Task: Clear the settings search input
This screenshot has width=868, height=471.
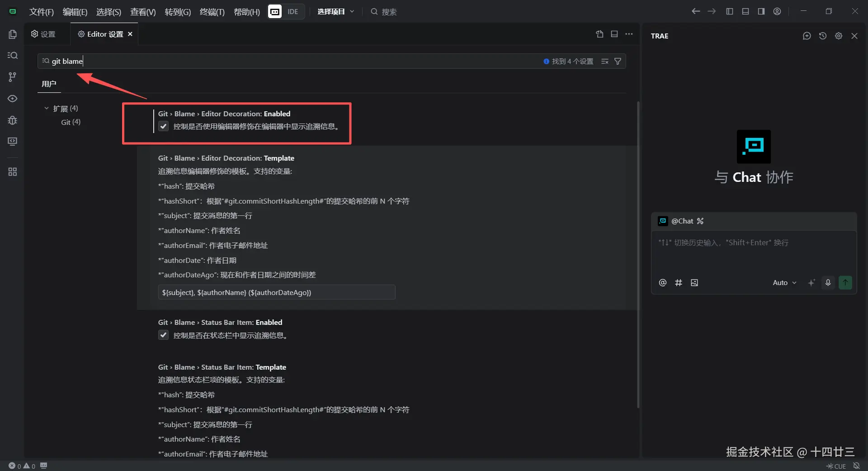Action: (605, 61)
